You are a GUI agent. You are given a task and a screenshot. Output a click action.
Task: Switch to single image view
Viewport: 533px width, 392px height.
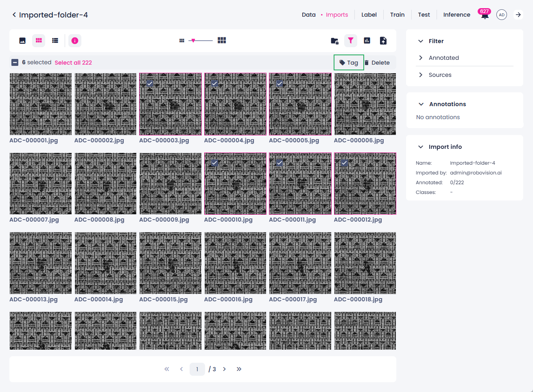click(x=22, y=41)
